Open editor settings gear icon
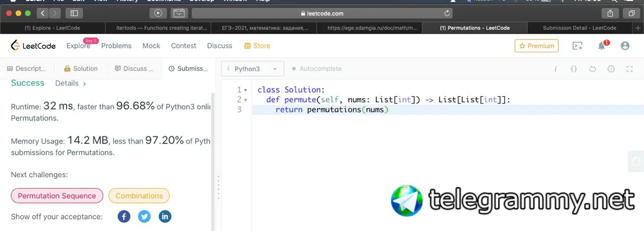Screen dimensions: 644x231 click(x=611, y=69)
